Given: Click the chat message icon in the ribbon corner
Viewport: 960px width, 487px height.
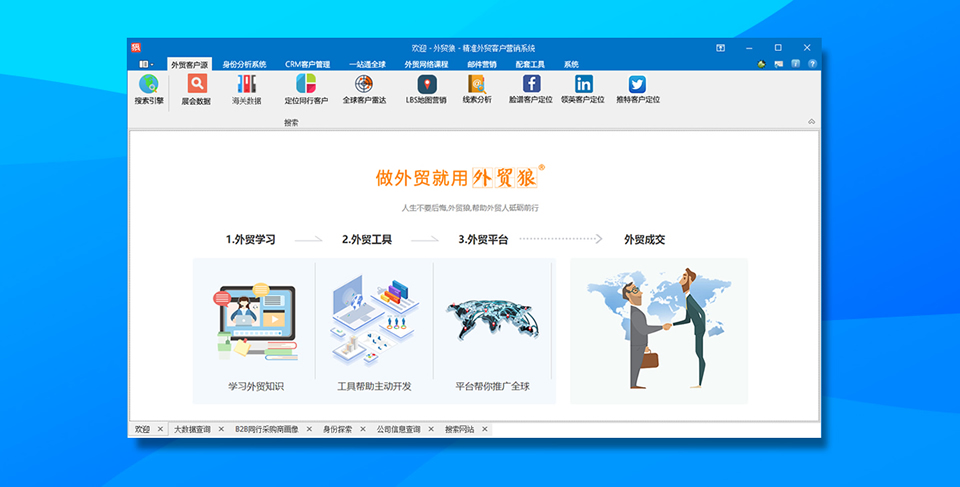Looking at the screenshot, I should 779,64.
